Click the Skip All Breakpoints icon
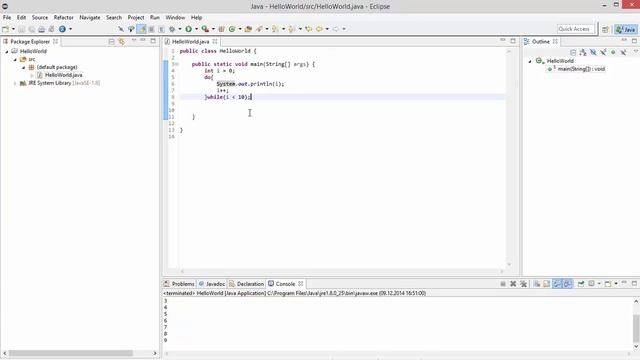 click(121, 29)
